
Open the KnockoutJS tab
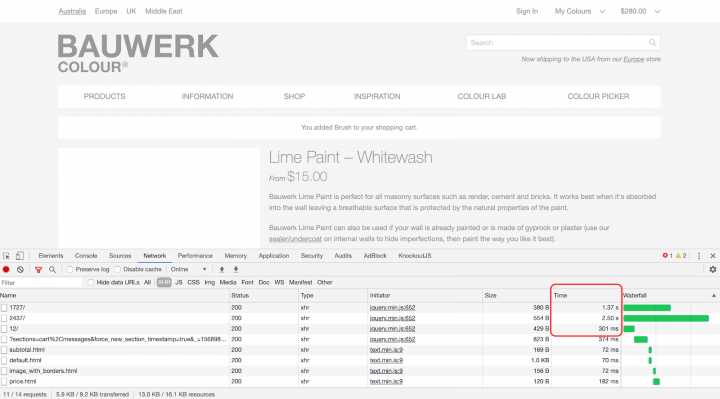coord(415,256)
